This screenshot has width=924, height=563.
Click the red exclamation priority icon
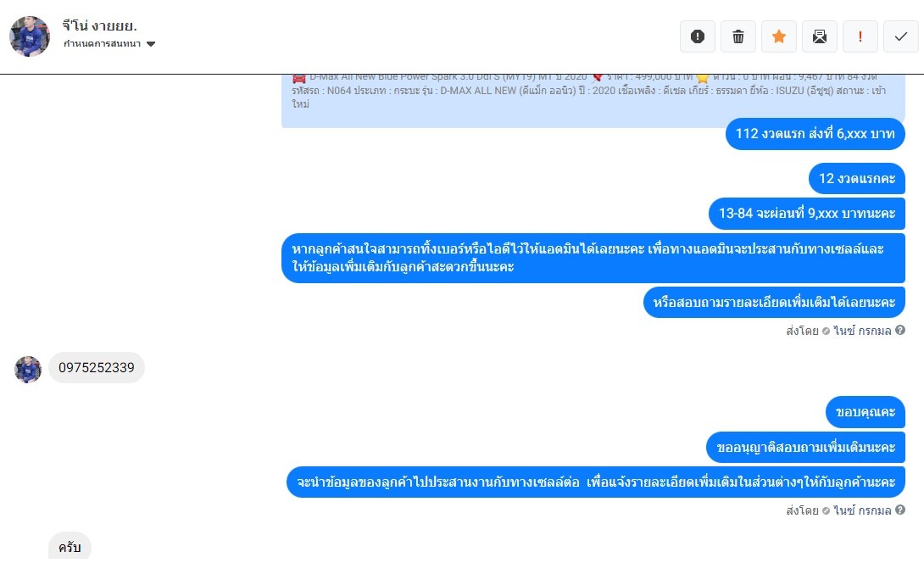coord(860,36)
